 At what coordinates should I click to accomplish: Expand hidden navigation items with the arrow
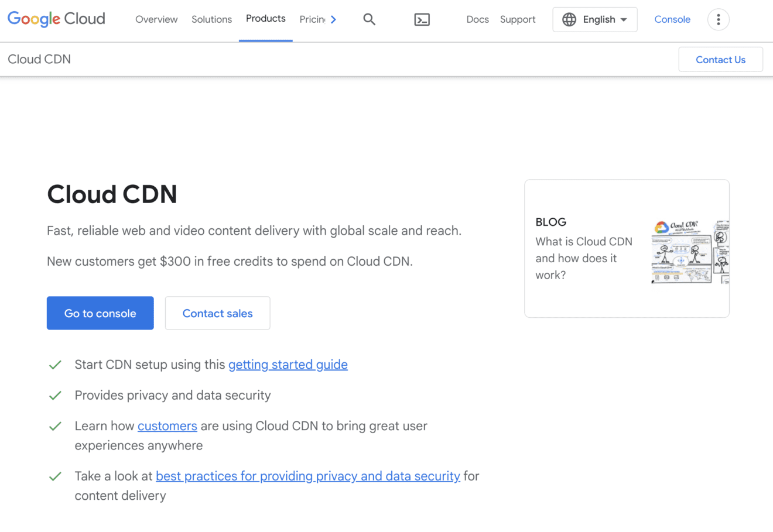(x=334, y=19)
